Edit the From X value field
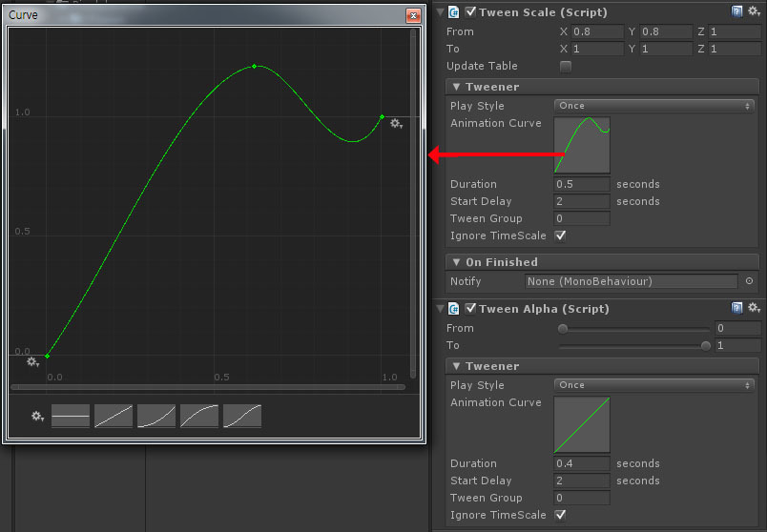 pos(597,31)
